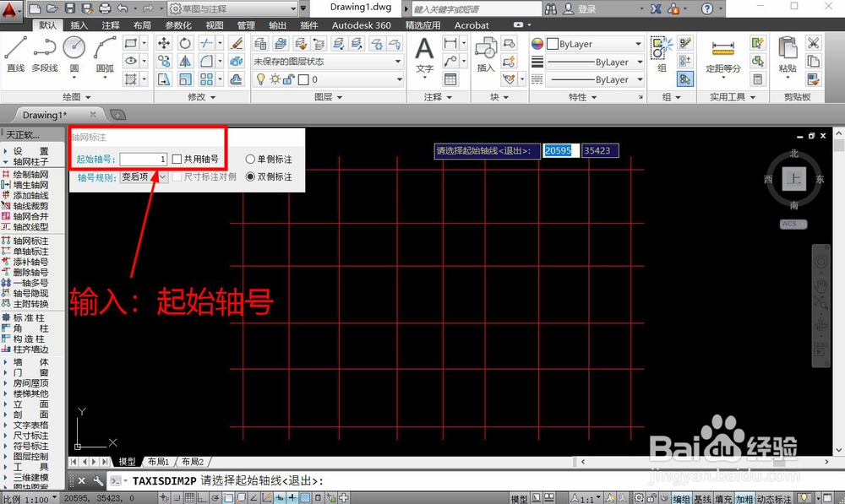Click the Cut scissors icon in clipboard panel
The width and height of the screenshot is (845, 504).
[813, 43]
